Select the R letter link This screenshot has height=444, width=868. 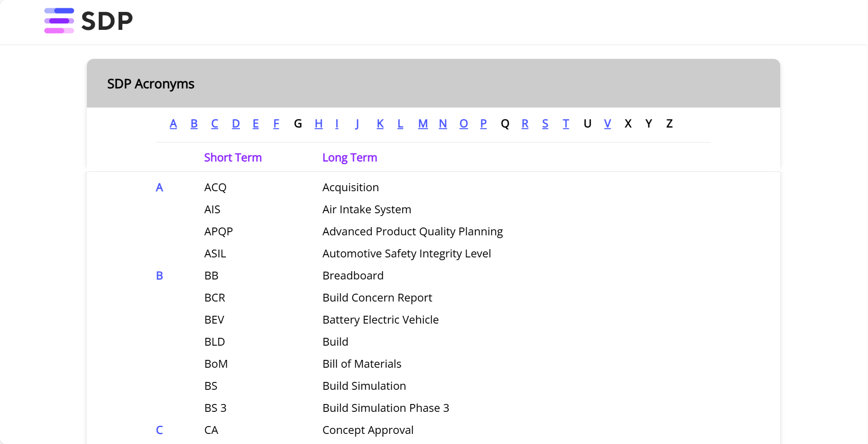pos(525,124)
